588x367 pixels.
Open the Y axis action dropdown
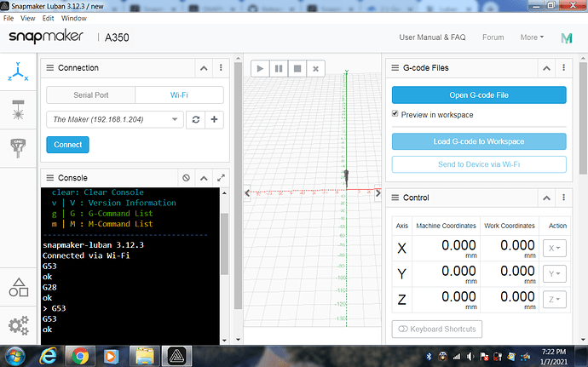coord(555,273)
